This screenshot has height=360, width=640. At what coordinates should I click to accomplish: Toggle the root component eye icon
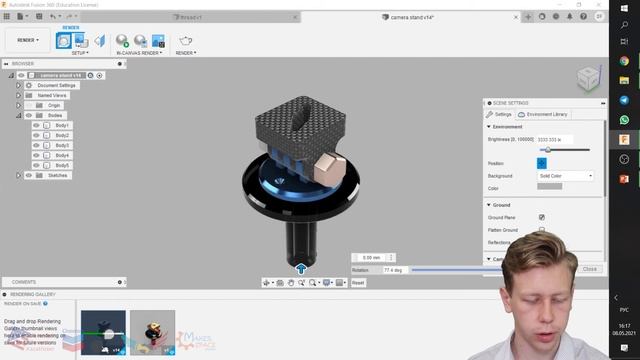[21, 76]
